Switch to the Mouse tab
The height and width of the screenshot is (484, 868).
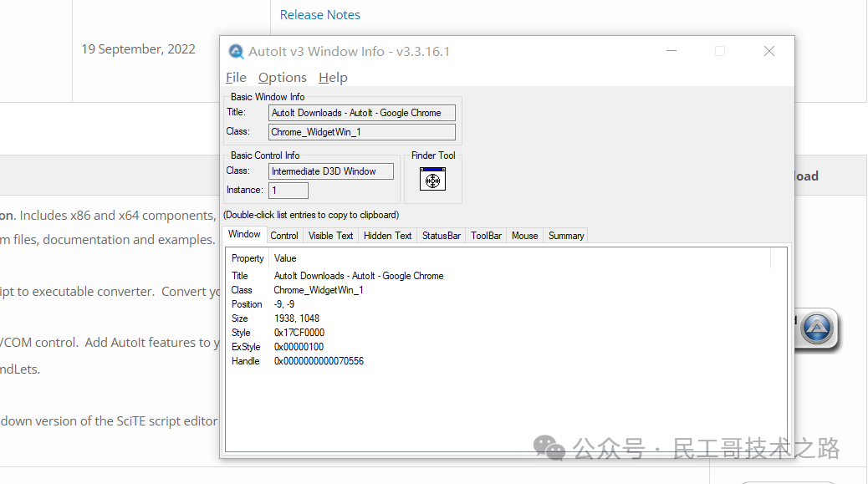click(525, 236)
